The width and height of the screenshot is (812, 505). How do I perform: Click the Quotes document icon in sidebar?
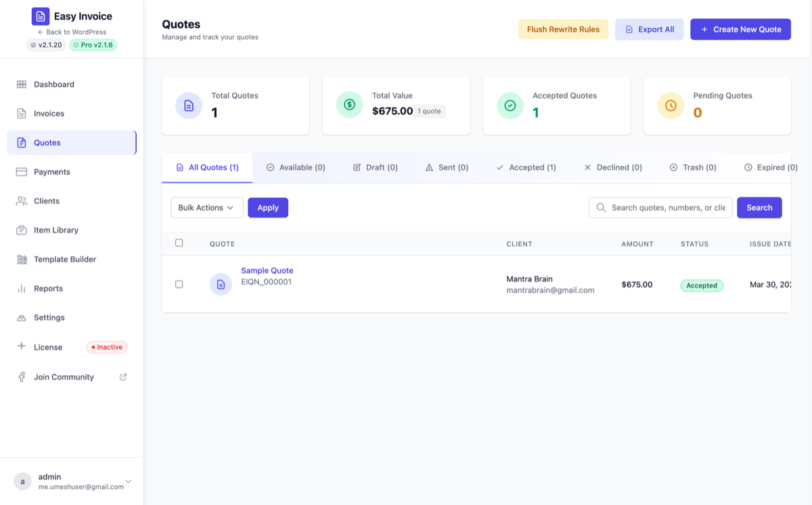coord(22,143)
